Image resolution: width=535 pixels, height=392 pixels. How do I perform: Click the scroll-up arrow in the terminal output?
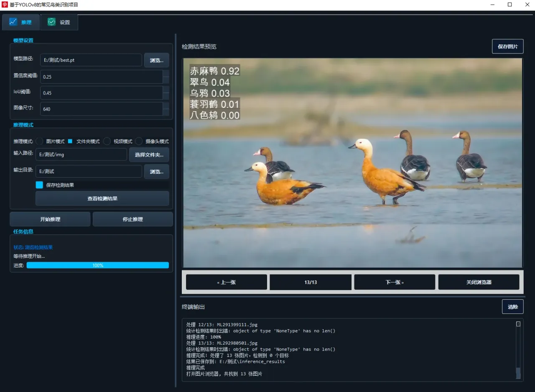(x=518, y=324)
